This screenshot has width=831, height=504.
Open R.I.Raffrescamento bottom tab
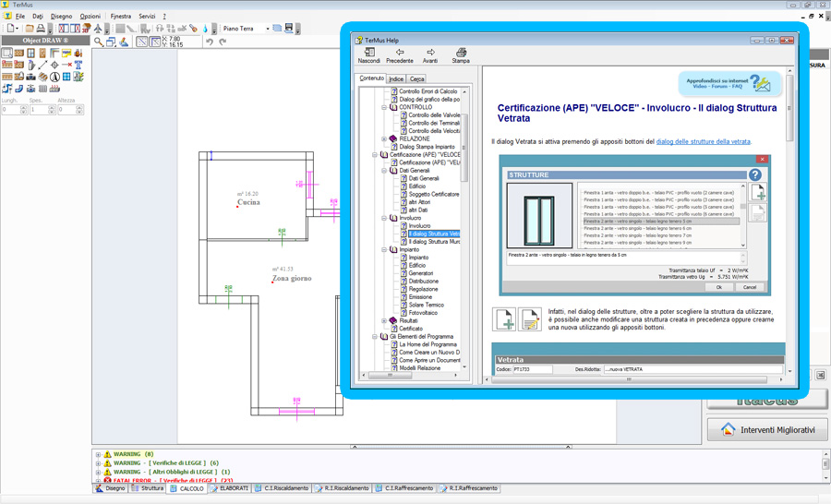[468, 488]
